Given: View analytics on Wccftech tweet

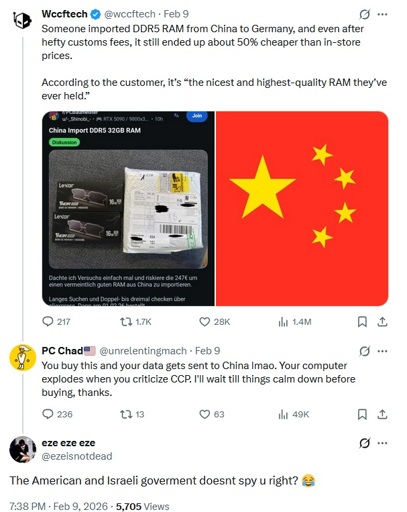Looking at the screenshot, I should (x=294, y=322).
